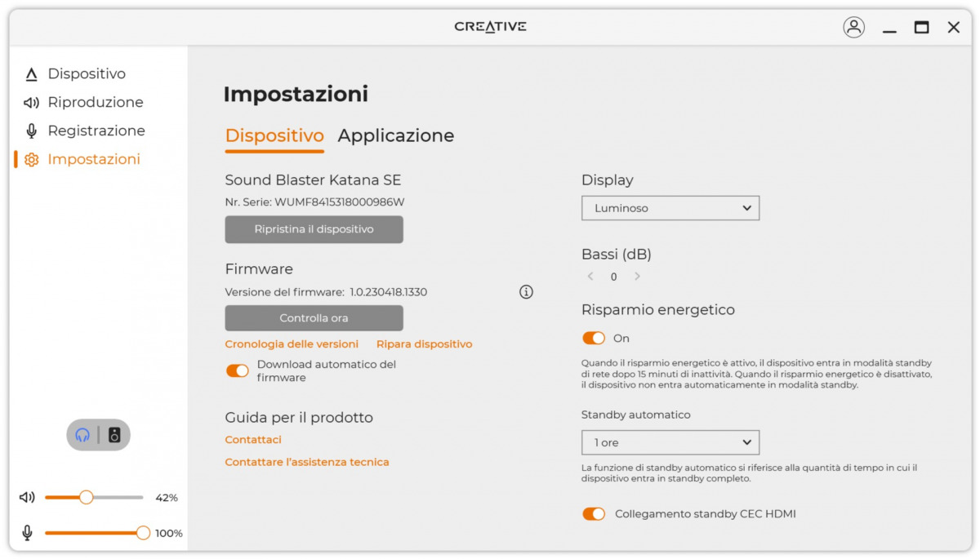Viewport: 980px width, 559px height.
Task: Click the firmware info icon
Action: click(x=526, y=292)
